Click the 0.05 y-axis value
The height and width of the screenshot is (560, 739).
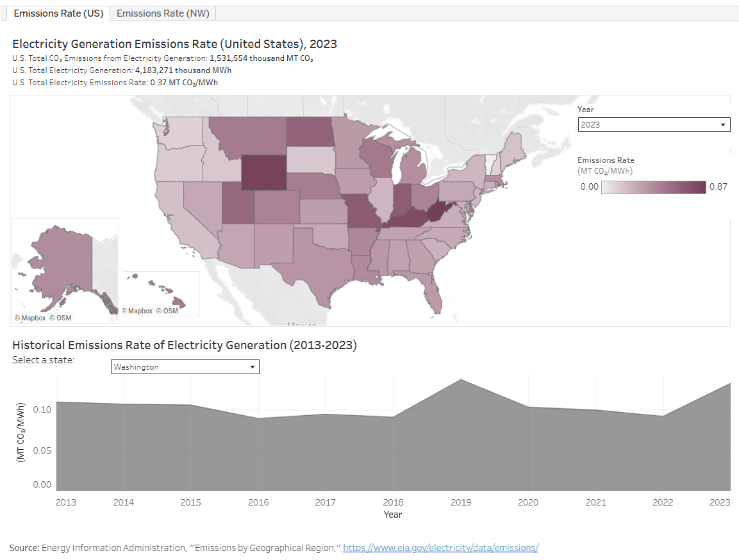pyautogui.click(x=42, y=450)
